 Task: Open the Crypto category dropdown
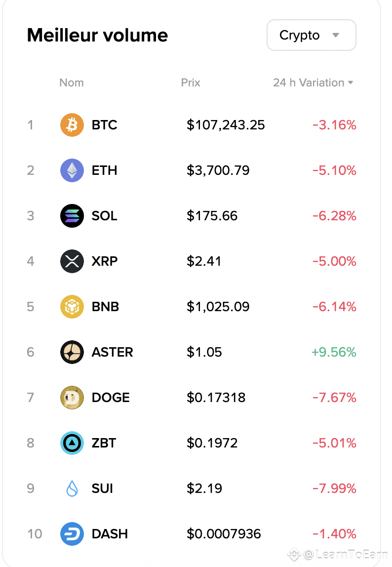(311, 35)
